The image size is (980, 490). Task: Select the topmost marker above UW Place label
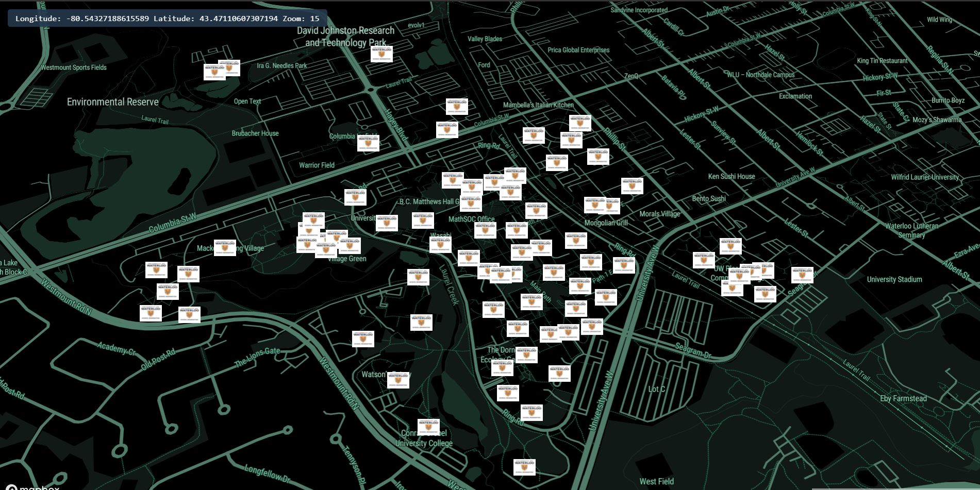click(730, 246)
